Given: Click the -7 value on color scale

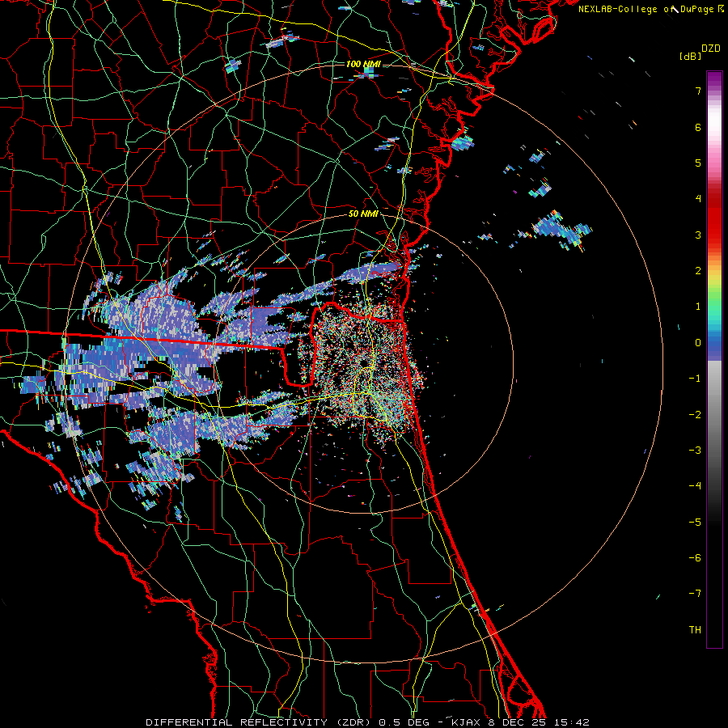Looking at the screenshot, I should coord(695,594).
